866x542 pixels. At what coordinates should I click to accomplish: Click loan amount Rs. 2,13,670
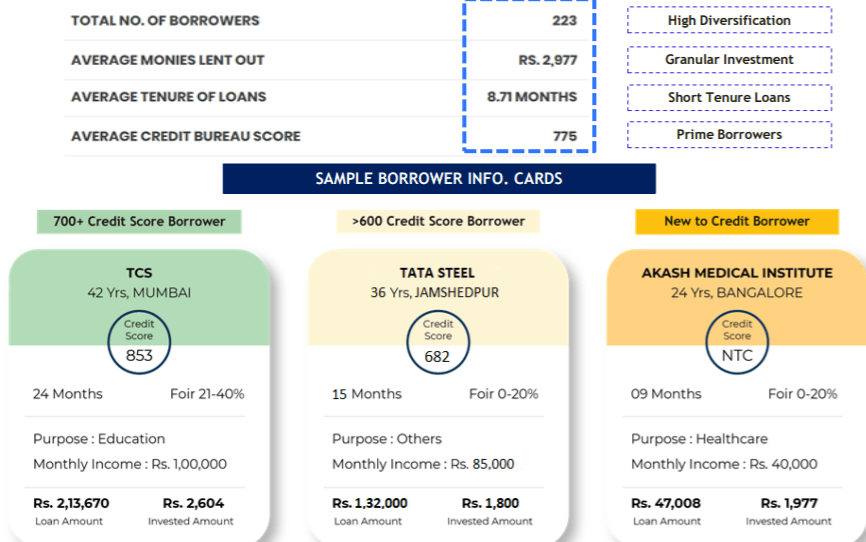click(x=71, y=503)
